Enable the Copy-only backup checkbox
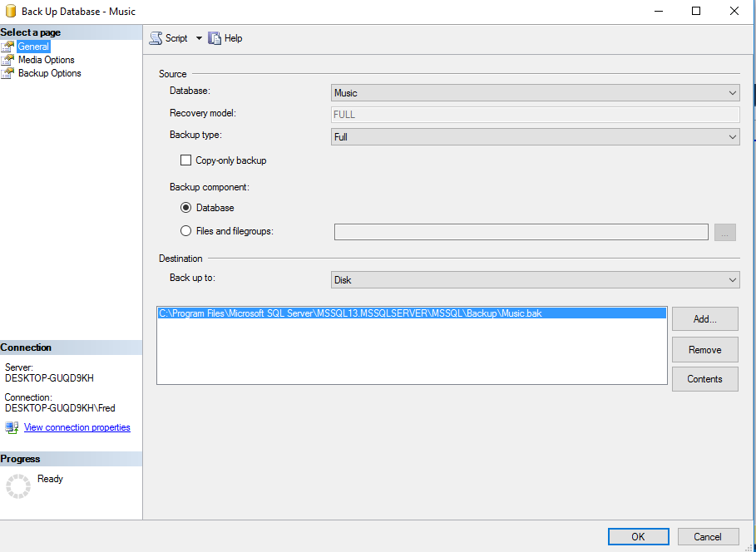The width and height of the screenshot is (756, 552). [186, 160]
